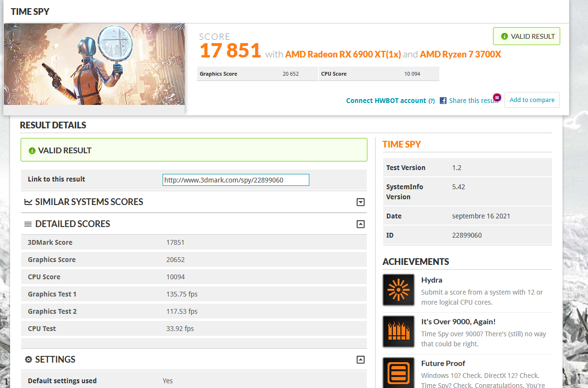This screenshot has height=388, width=588.
Task: Collapse the Settings section
Action: coord(361,360)
